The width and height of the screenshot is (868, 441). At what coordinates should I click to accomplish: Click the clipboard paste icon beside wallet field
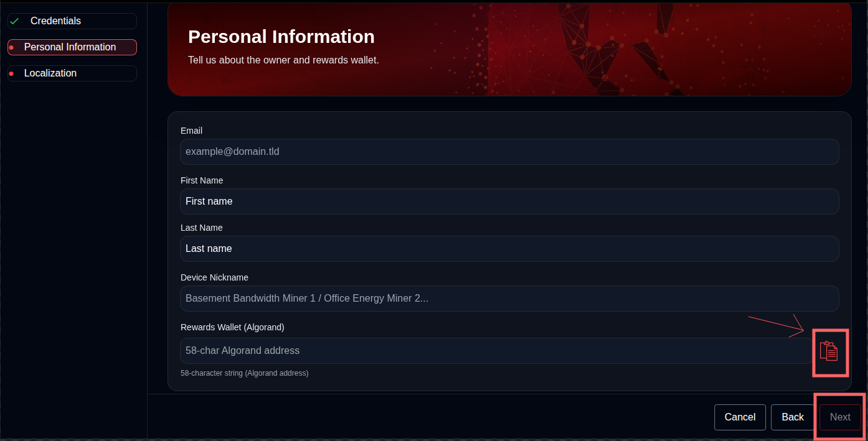click(829, 351)
